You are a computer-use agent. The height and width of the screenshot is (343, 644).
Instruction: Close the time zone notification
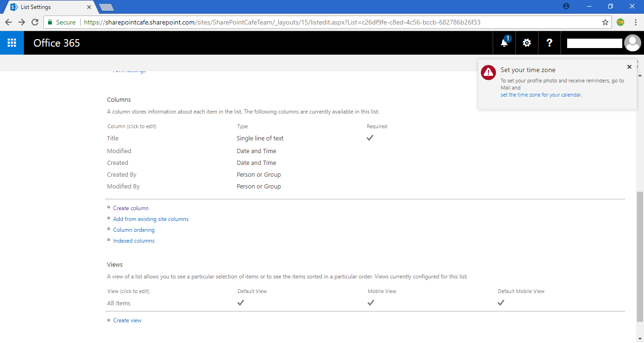[629, 67]
